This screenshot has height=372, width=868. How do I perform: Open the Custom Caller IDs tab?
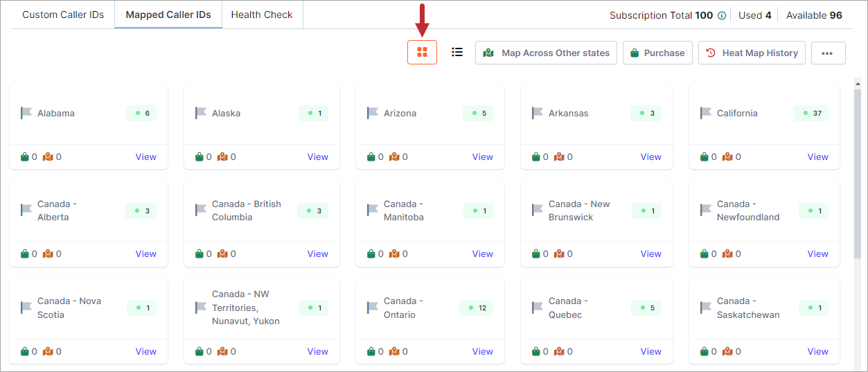click(x=63, y=15)
